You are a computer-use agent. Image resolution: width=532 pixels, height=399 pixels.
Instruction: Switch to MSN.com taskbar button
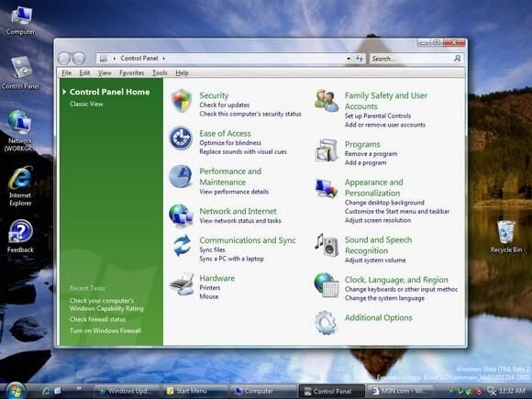point(400,391)
